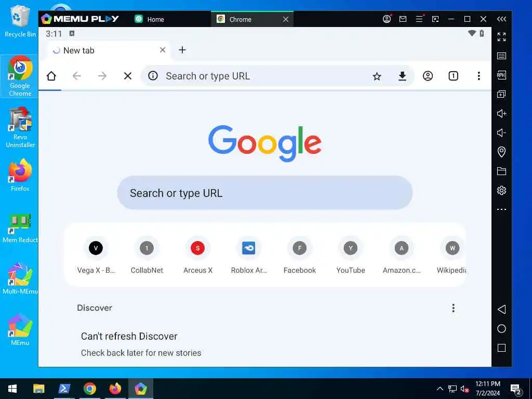
Task: Open tab switcher showing 1 tab
Action: 453,76
